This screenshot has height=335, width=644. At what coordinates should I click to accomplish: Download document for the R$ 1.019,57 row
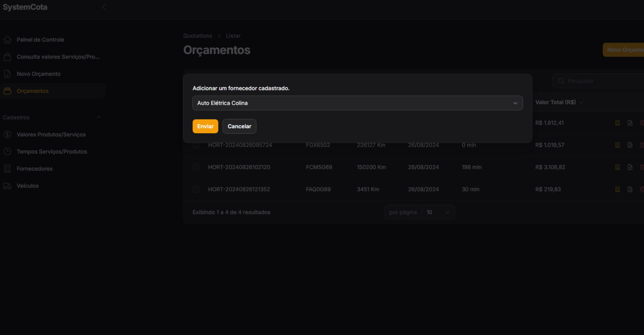coord(630,145)
